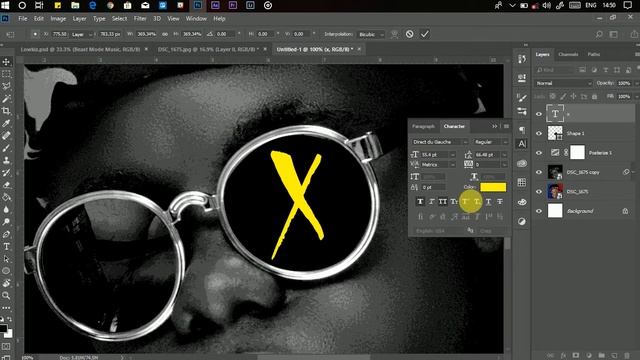Open the tracking value dropdown
The width and height of the screenshot is (640, 360).
504,164
